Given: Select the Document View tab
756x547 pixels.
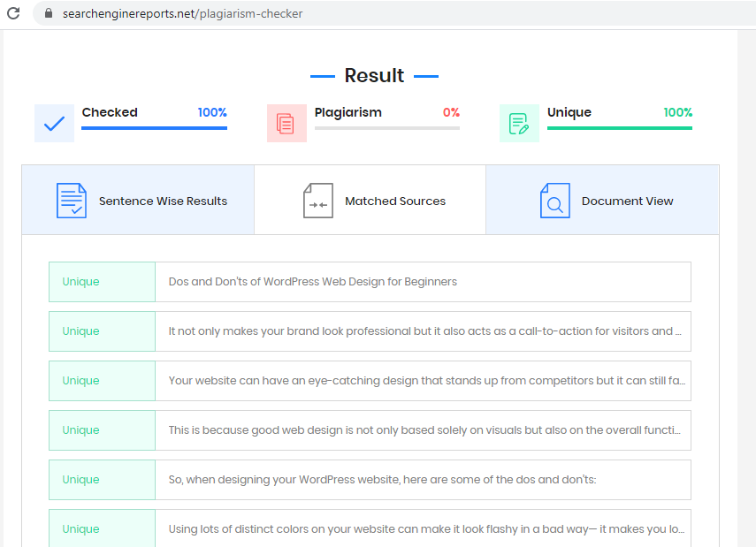Looking at the screenshot, I should (x=602, y=200).
